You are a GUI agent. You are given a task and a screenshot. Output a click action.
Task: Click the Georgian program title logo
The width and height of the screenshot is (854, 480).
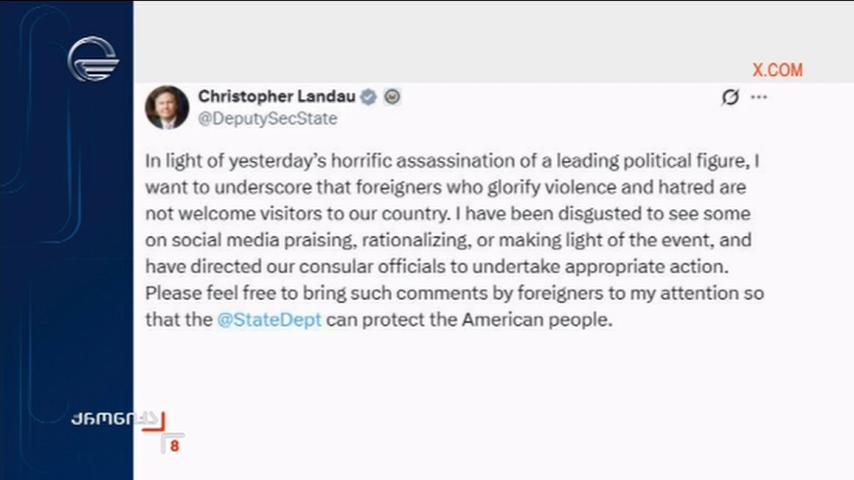click(114, 419)
